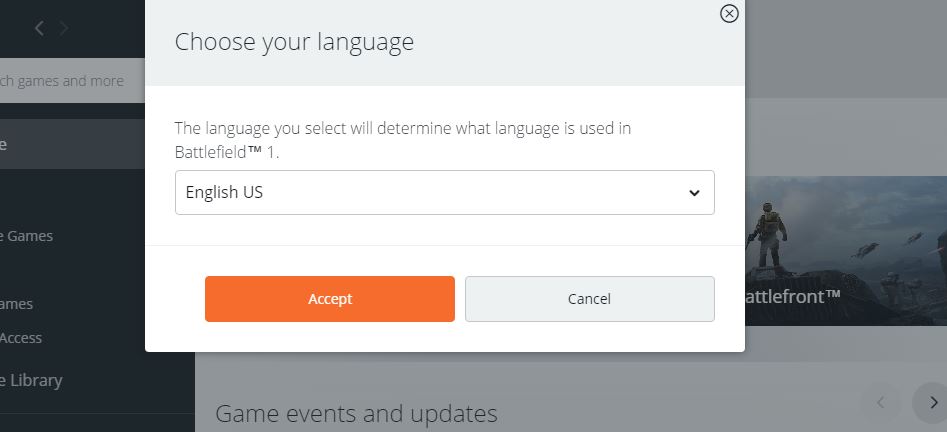
Task: Click the back navigation arrow
Action: point(39,28)
